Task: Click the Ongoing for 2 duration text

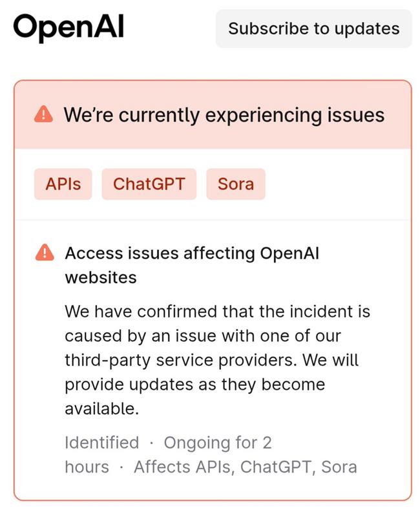Action: (x=218, y=443)
